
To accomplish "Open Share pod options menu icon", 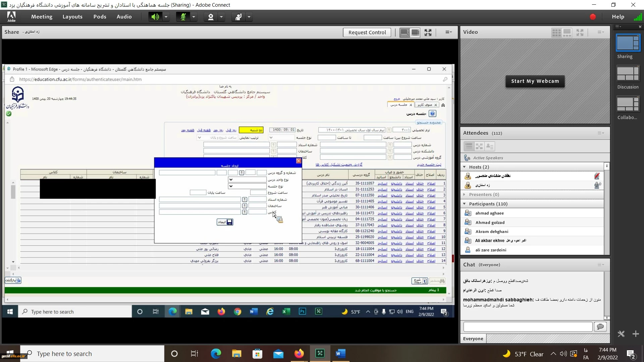I will pos(448,32).
